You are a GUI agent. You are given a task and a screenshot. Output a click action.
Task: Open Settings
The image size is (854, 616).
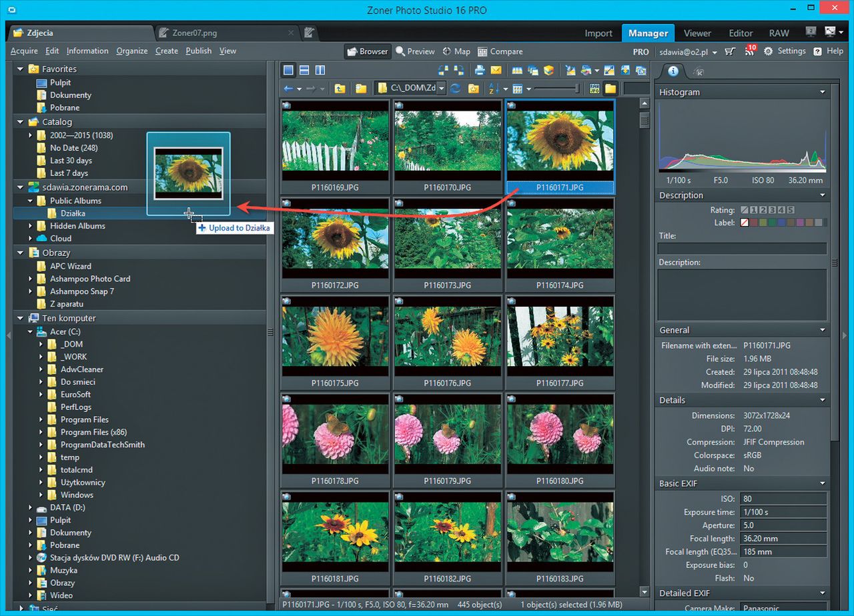click(785, 51)
